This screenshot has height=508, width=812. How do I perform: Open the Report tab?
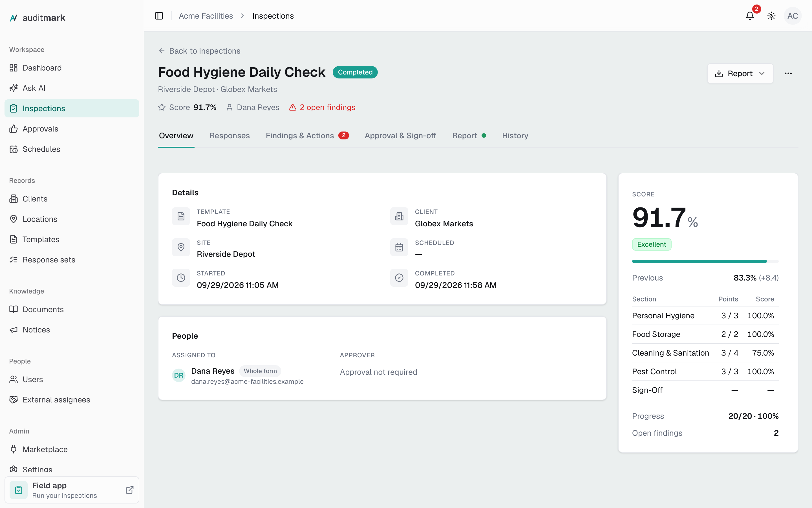click(x=469, y=135)
